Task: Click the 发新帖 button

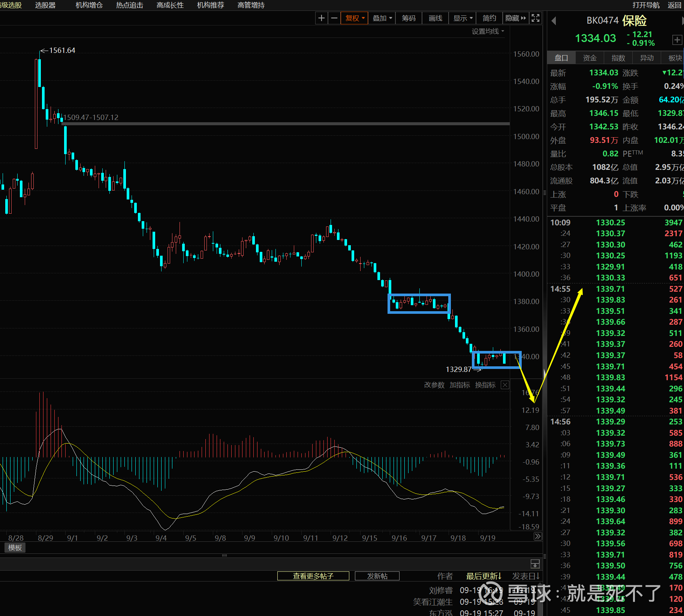Action: tap(377, 576)
